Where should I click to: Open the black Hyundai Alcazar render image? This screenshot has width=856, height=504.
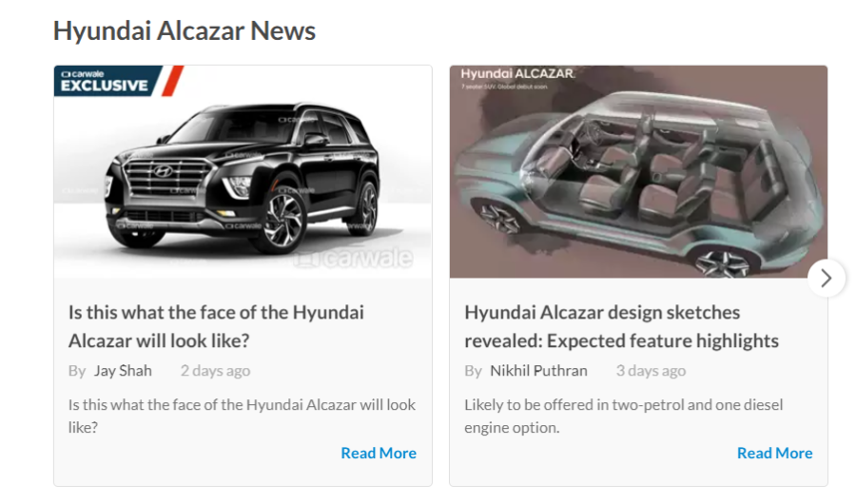pos(243,172)
